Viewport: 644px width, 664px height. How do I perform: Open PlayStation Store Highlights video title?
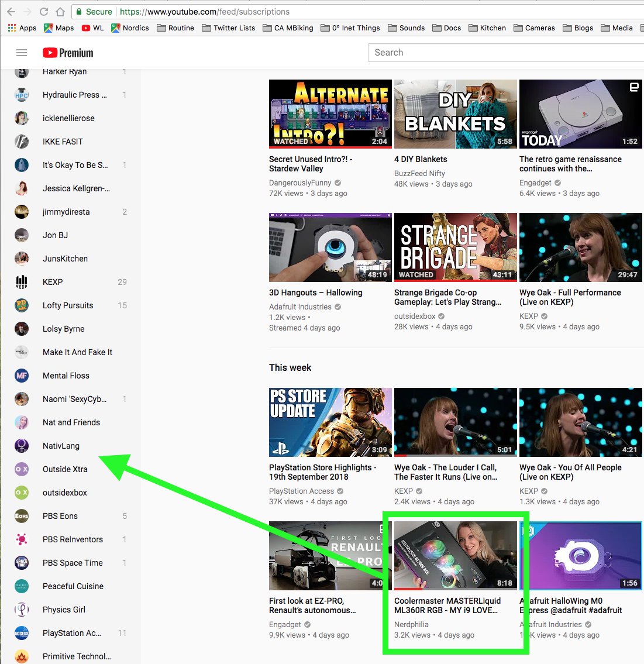[323, 472]
